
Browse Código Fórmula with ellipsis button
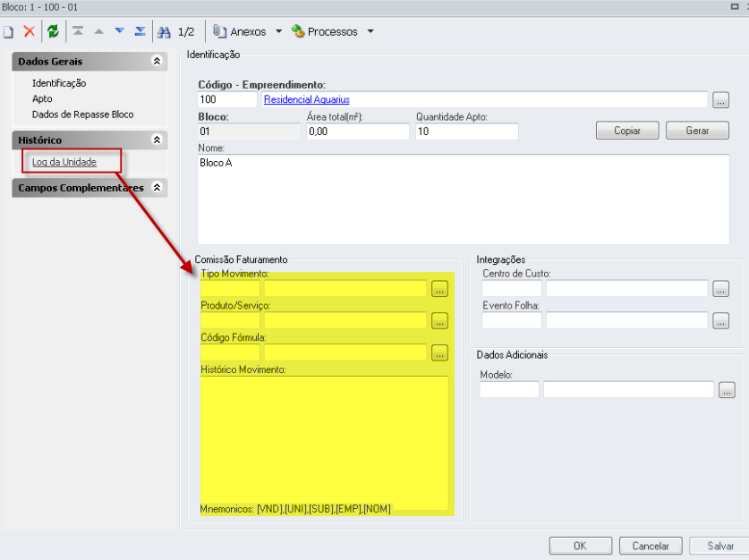pos(439,352)
